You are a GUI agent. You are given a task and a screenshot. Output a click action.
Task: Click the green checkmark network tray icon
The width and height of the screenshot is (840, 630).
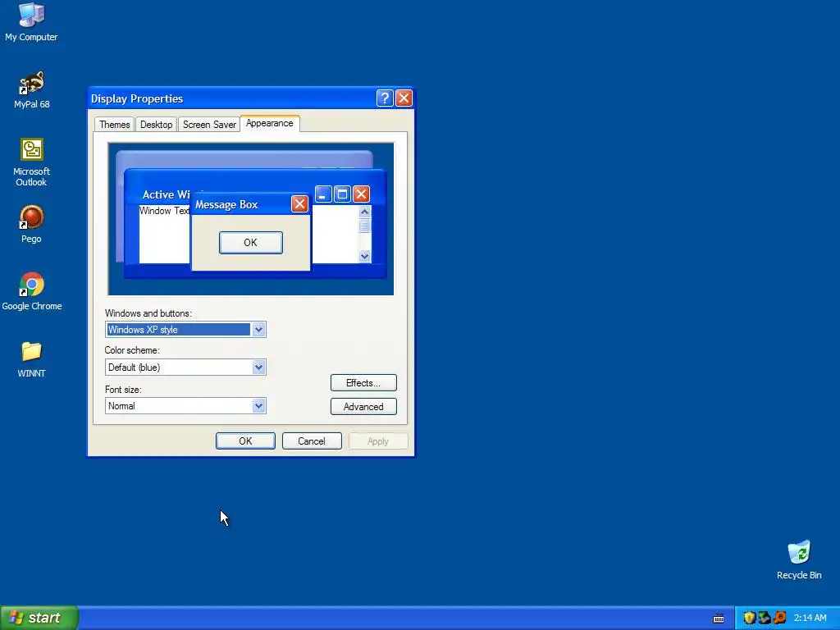tap(765, 618)
